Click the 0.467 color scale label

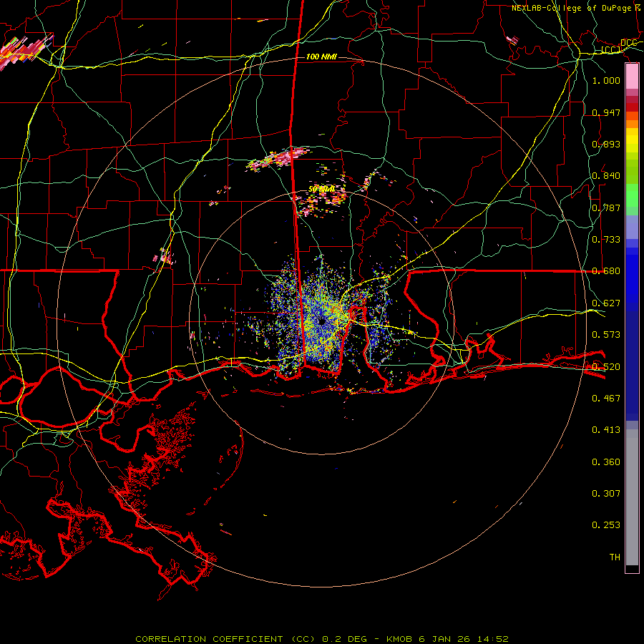point(606,399)
